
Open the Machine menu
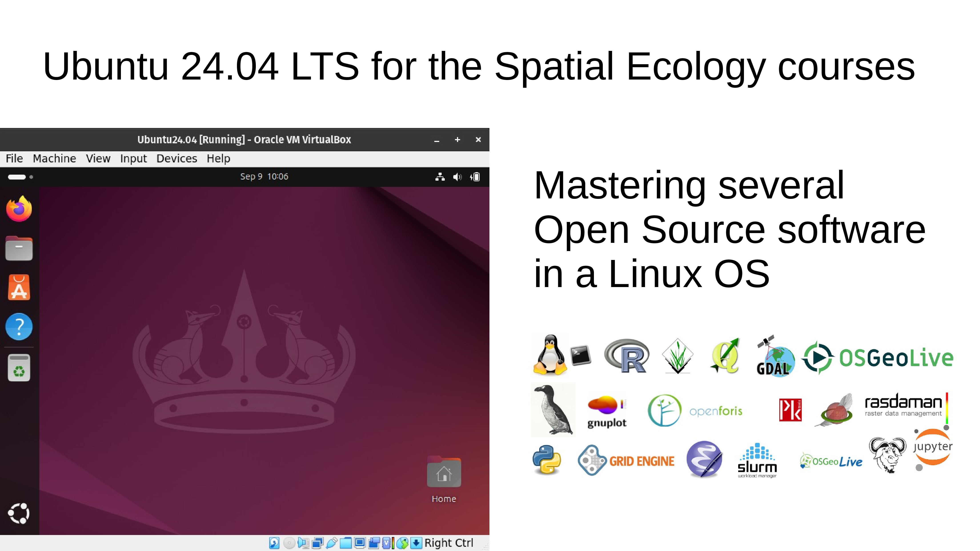[54, 158]
